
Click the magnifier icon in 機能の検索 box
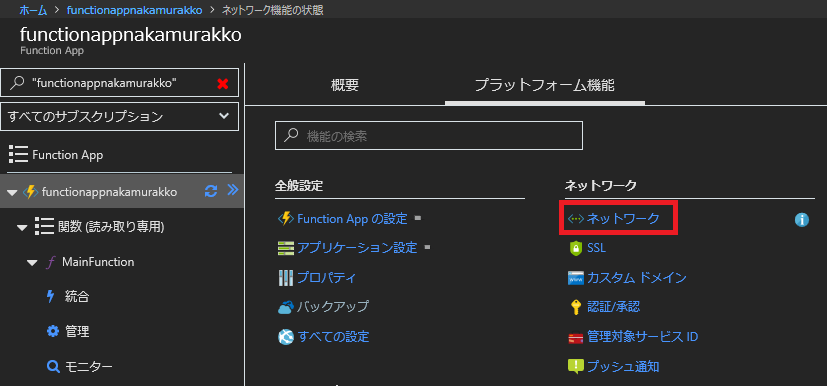(x=291, y=136)
